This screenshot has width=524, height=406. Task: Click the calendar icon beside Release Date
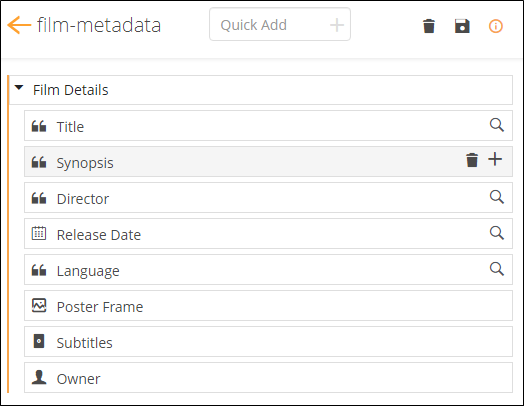click(39, 233)
